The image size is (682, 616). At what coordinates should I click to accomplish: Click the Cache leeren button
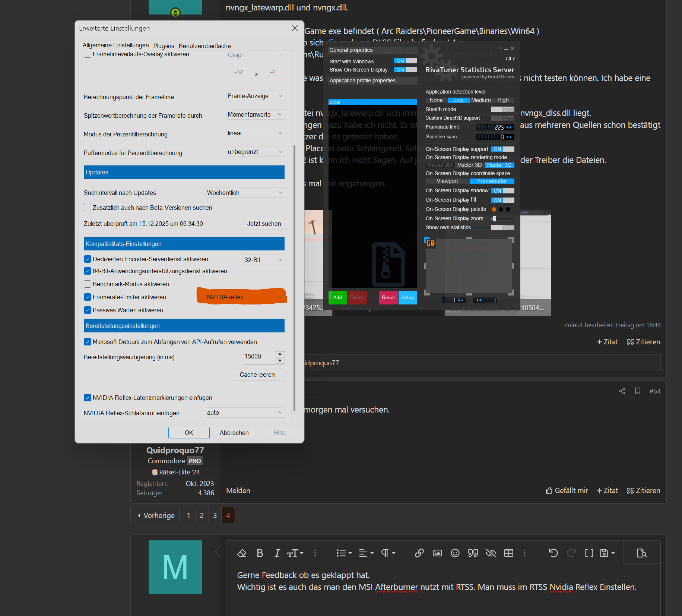(x=257, y=375)
